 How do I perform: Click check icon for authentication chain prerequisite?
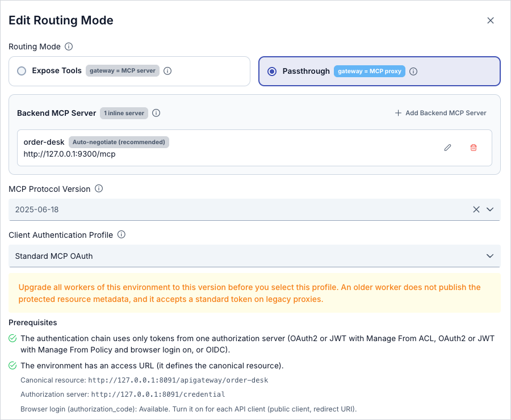12,338
